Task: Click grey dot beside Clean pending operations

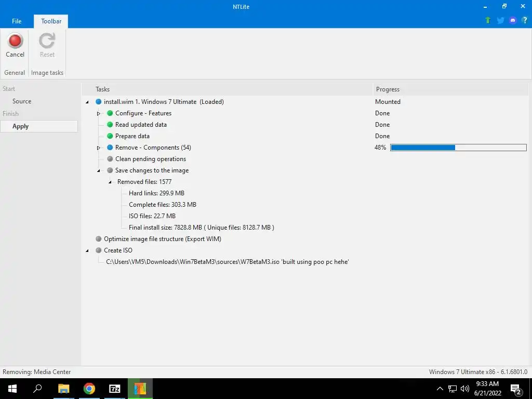Action: pos(110,159)
